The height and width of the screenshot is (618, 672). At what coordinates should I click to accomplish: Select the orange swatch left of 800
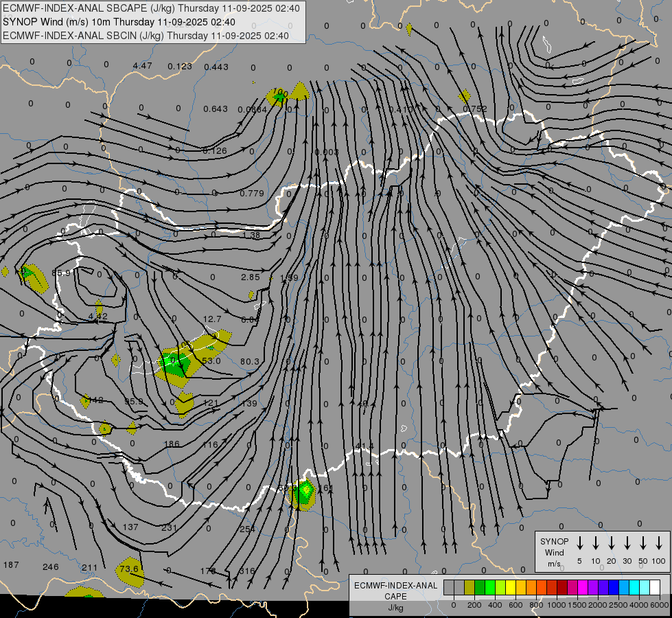pyautogui.click(x=531, y=588)
